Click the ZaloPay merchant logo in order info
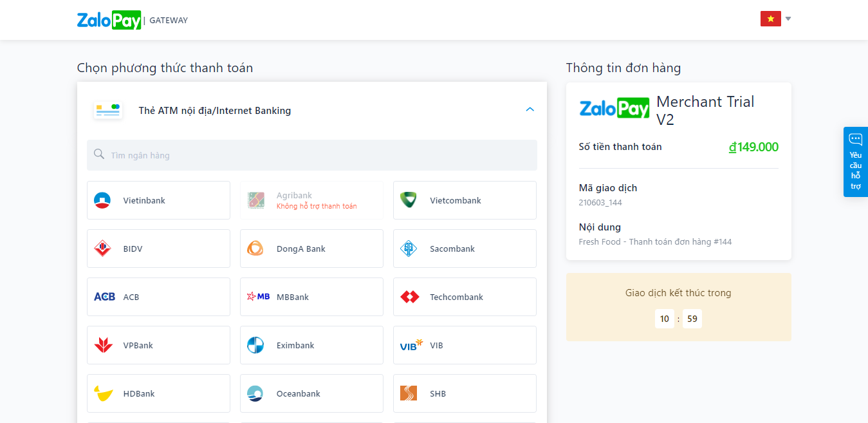 point(614,108)
